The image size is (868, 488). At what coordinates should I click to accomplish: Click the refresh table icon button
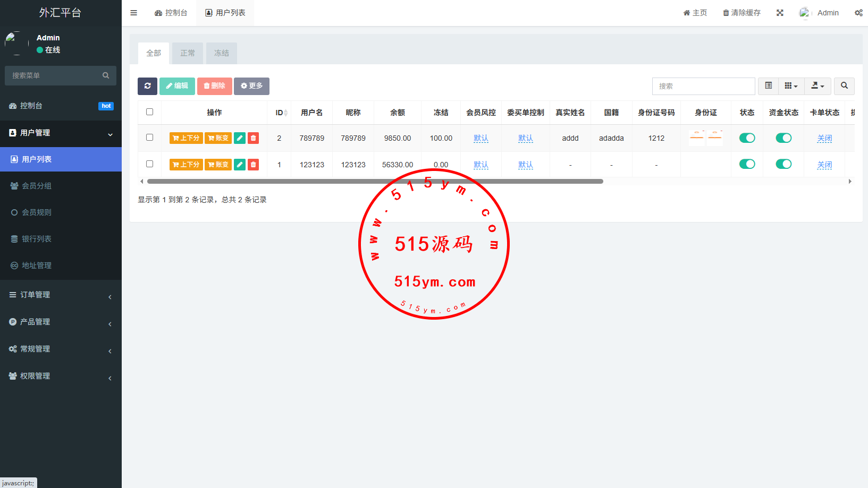[x=147, y=86]
